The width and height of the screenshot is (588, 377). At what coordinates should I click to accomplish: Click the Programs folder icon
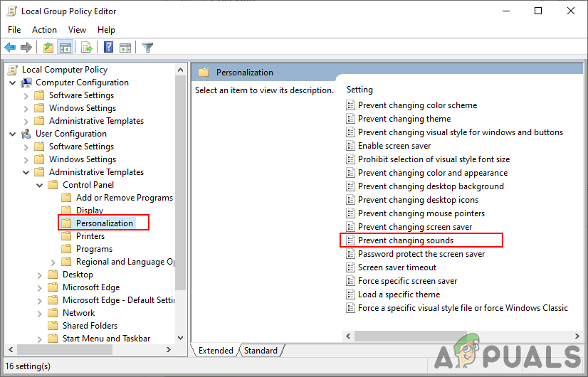coord(66,249)
